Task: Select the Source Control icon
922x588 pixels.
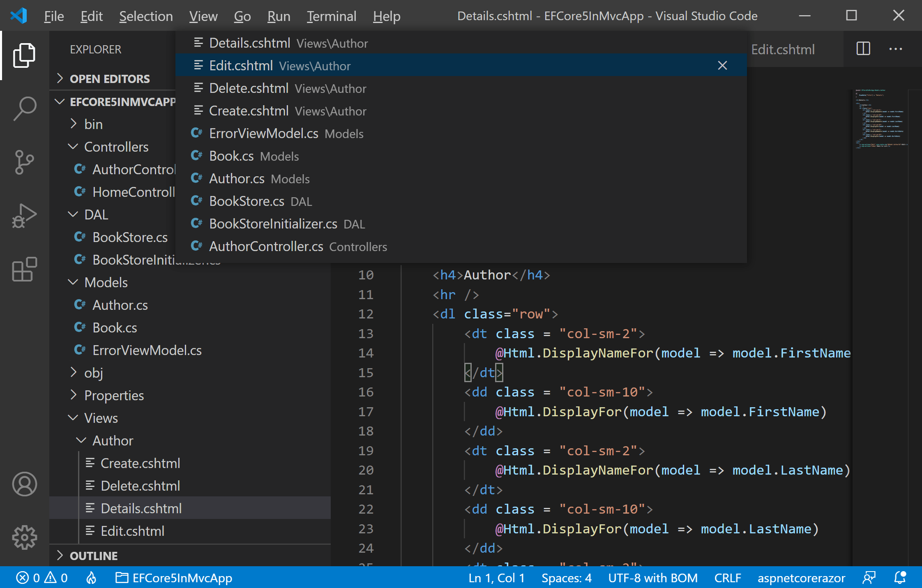Action: [x=24, y=162]
